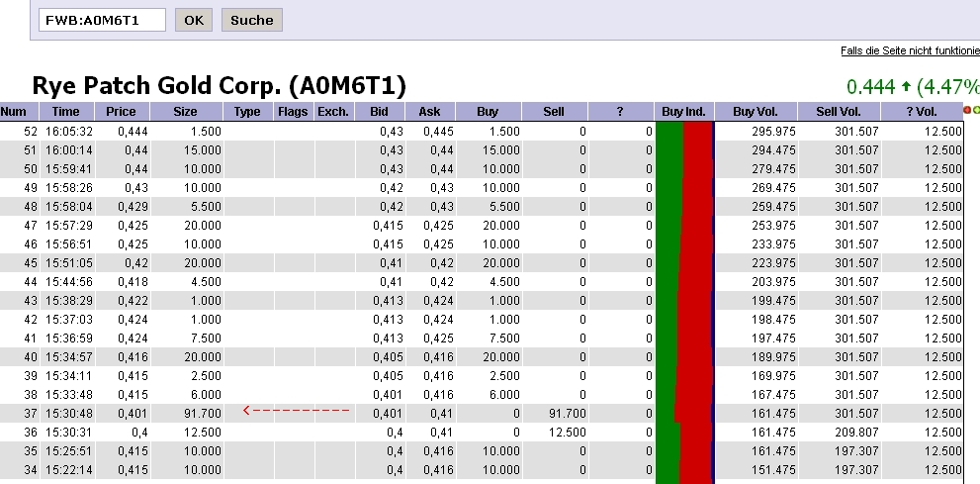Image resolution: width=980 pixels, height=484 pixels.
Task: Click buy indicator bar in row 37
Action: 684,413
